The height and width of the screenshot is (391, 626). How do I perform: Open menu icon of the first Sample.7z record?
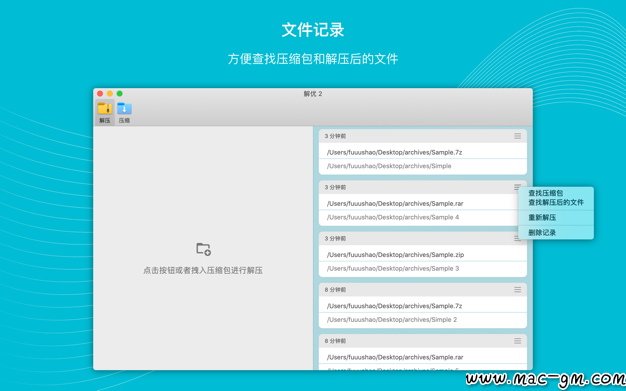517,136
